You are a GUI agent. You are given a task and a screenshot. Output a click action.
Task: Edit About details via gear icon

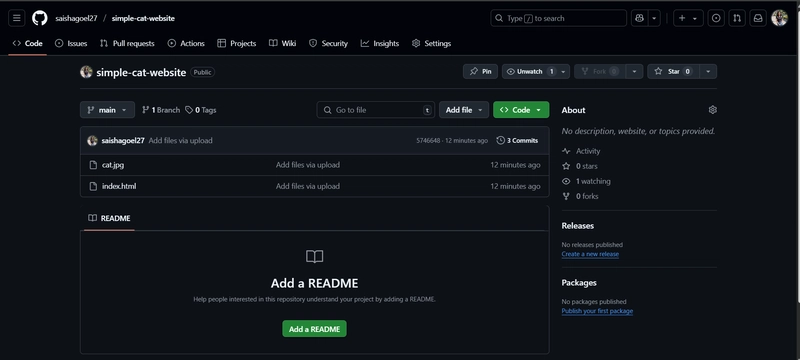pyautogui.click(x=713, y=110)
